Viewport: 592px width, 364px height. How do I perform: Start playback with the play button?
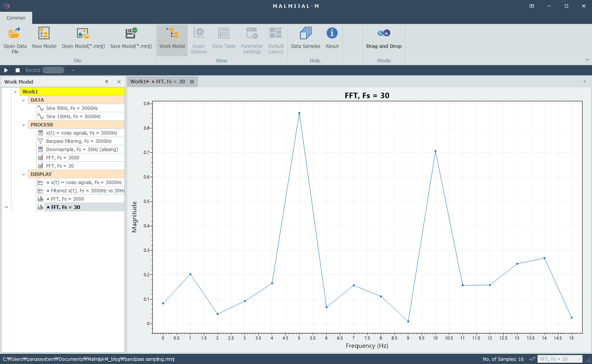coord(6,70)
